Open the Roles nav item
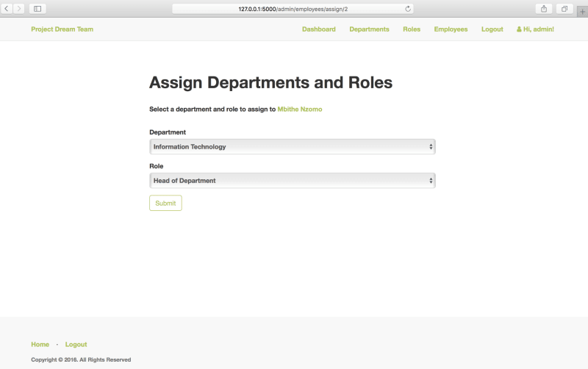This screenshot has height=369, width=588. tap(412, 29)
